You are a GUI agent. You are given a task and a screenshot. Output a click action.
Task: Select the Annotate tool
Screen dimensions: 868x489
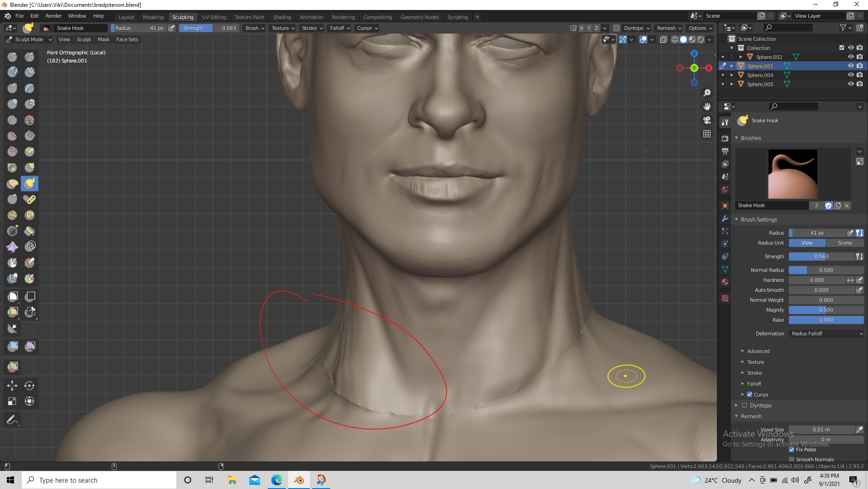pyautogui.click(x=12, y=420)
